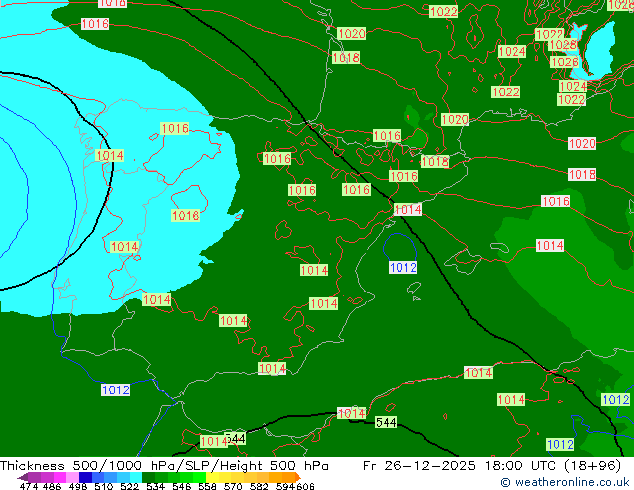634x490 pixels.
Task: Select the first yellow swatch in legend
Action: coord(212,477)
